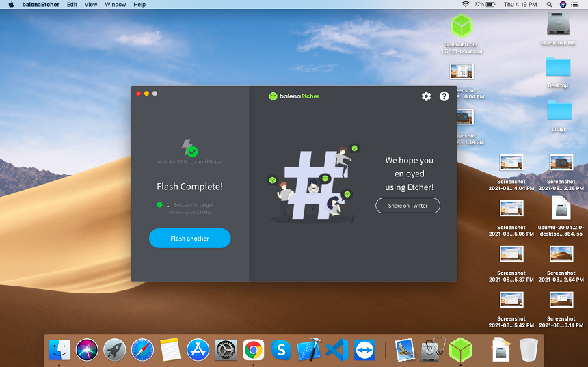
Task: Close Etcher window with red button
Action: [x=138, y=94]
